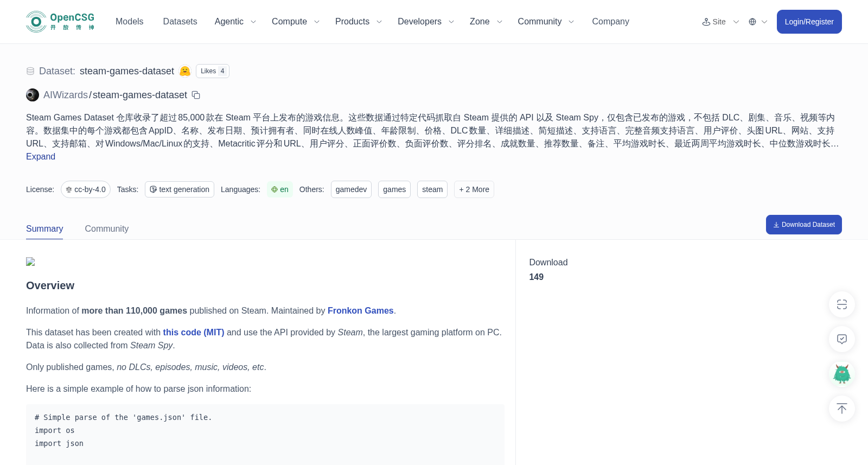Open the Fronkon Games link
This screenshot has width=868, height=465.
tap(361, 310)
